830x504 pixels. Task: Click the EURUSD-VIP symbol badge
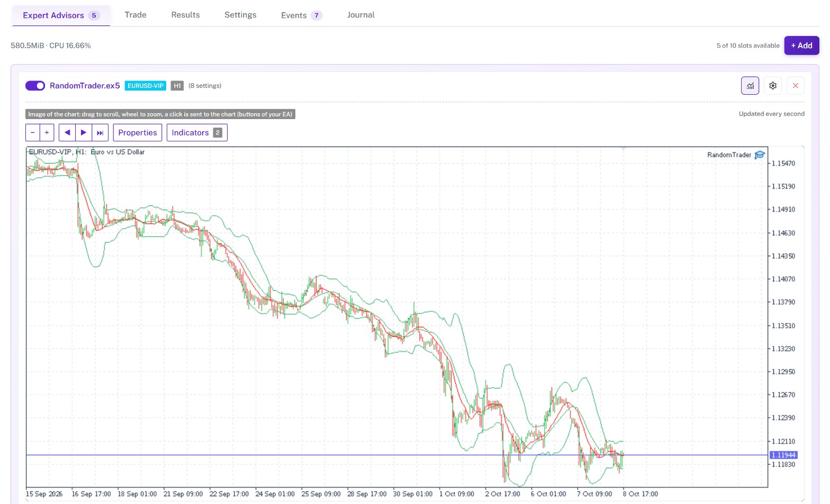146,86
